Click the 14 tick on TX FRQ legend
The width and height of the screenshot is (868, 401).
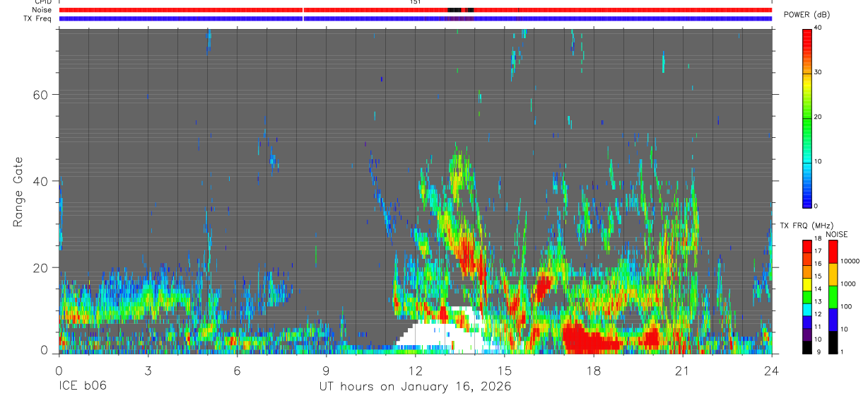(818, 289)
